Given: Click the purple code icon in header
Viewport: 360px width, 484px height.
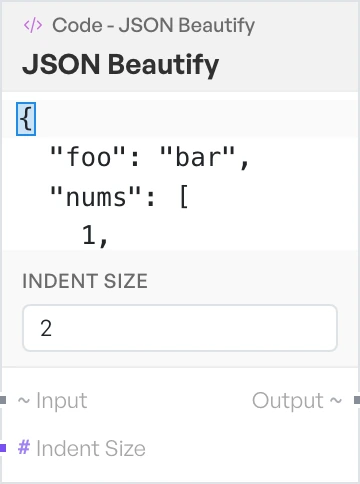Looking at the screenshot, I should click(x=33, y=26).
